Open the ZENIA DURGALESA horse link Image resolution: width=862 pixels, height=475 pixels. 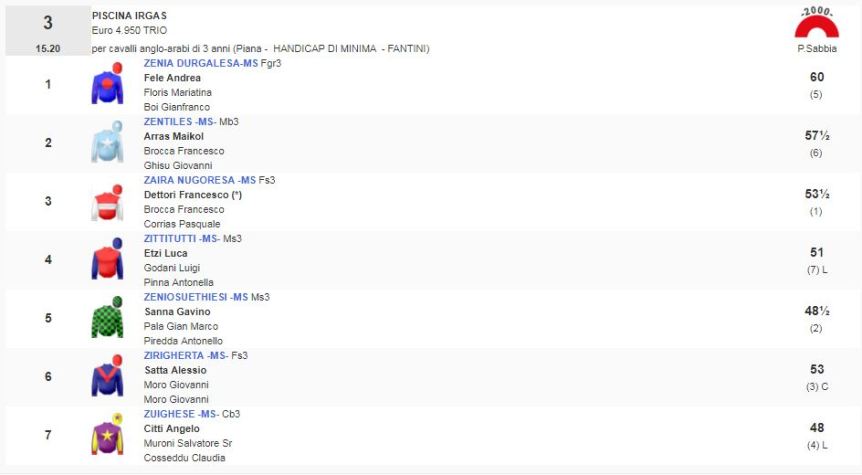coord(200,63)
